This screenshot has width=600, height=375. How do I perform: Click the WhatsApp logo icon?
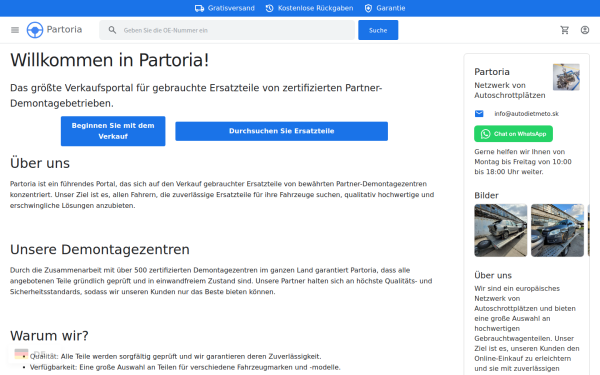(486, 134)
